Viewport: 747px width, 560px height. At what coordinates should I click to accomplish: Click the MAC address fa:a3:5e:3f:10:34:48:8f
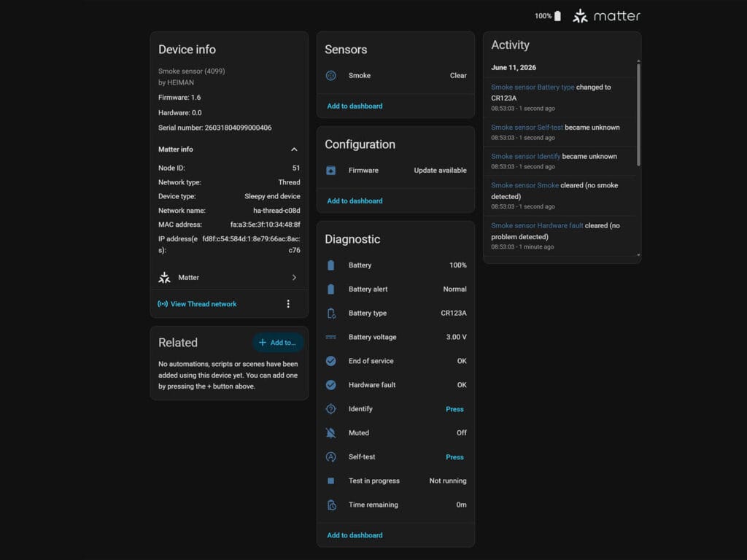pos(266,225)
